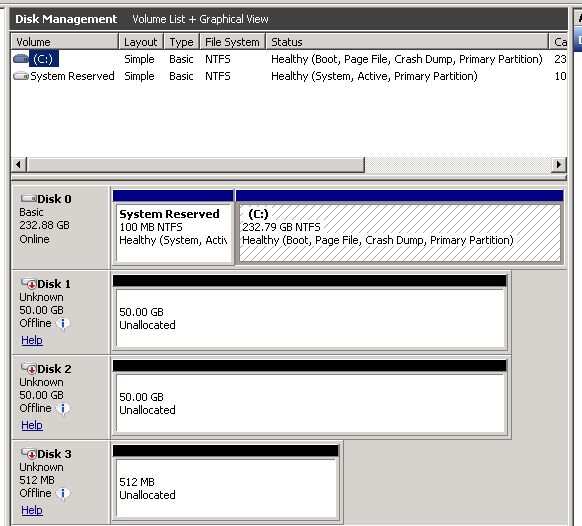
Task: Click the info icon beside Disk 1 Offline
Action: (63, 324)
